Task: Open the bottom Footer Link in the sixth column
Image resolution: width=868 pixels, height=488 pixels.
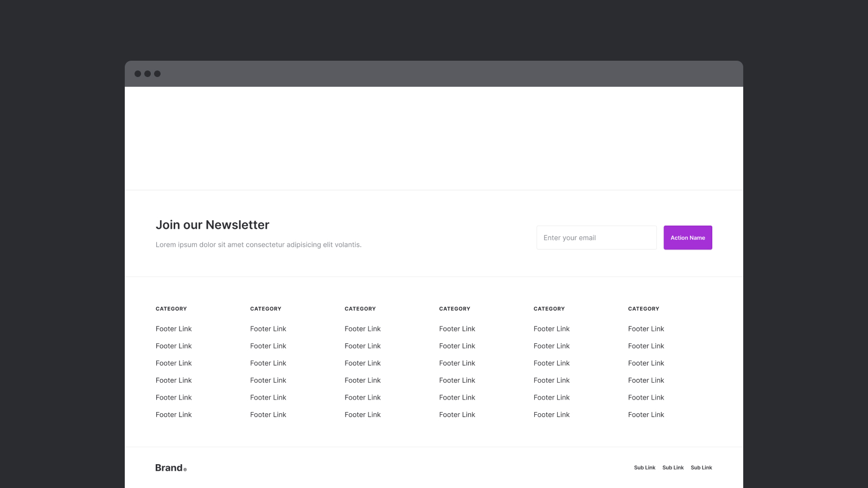Action: 646,415
